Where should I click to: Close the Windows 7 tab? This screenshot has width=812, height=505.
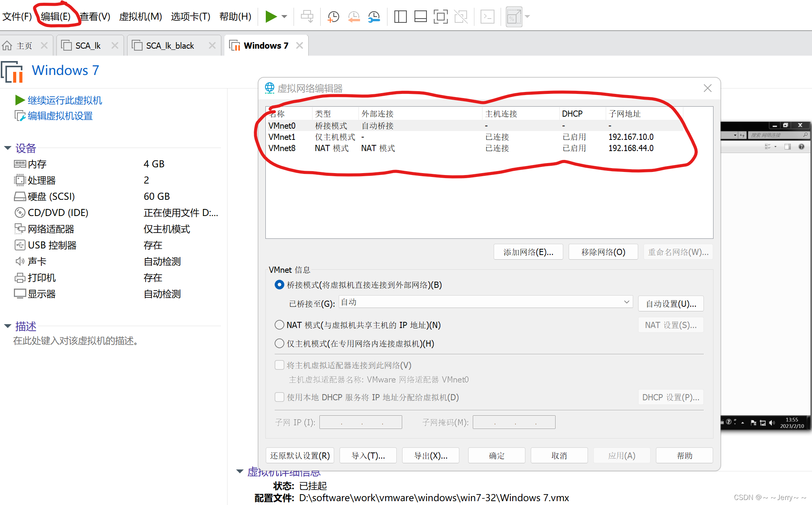[299, 46]
